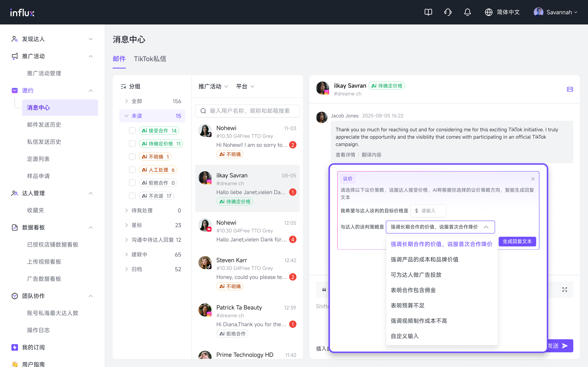Select 表明预算不足 strategy option

[408, 305]
